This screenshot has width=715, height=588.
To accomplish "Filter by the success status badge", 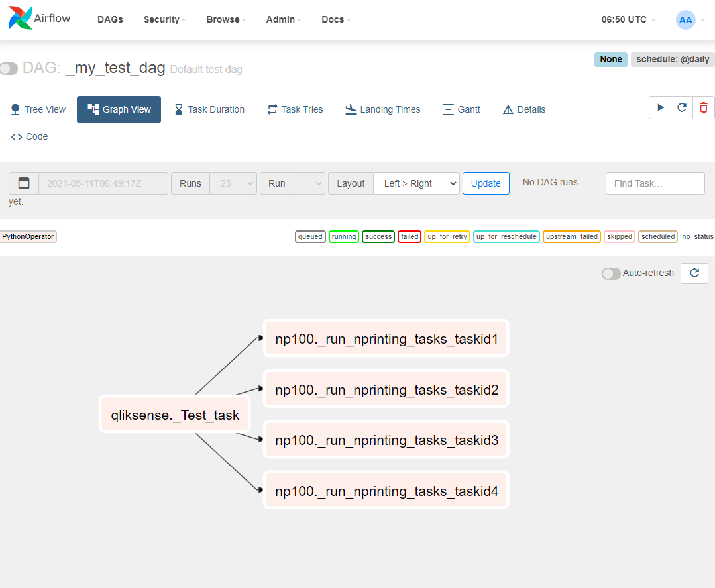I will click(x=378, y=236).
